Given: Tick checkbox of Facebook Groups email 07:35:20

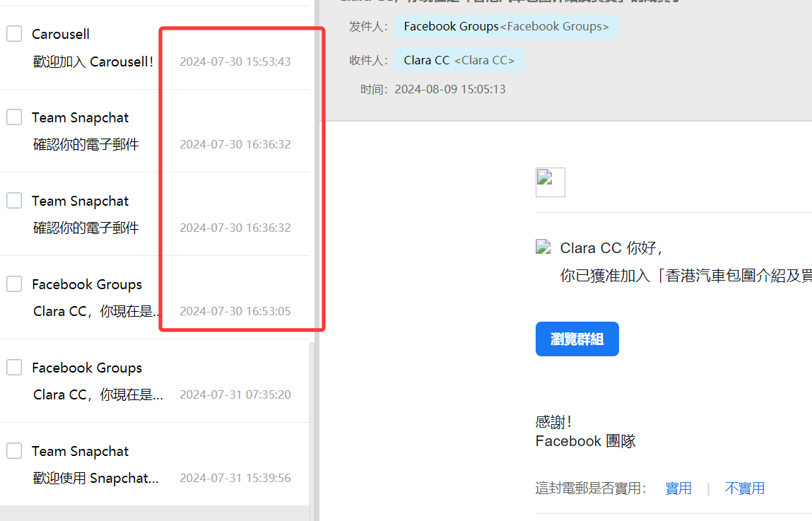Looking at the screenshot, I should pyautogui.click(x=14, y=367).
